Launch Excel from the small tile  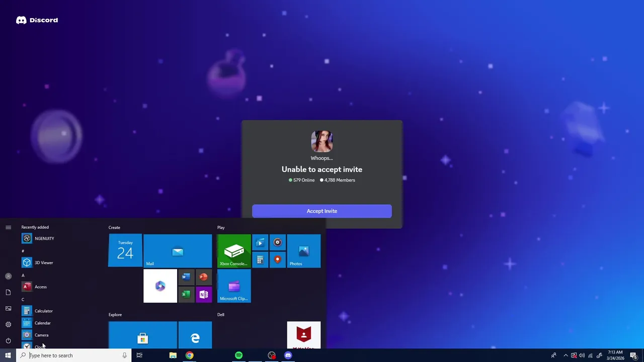pos(186,294)
